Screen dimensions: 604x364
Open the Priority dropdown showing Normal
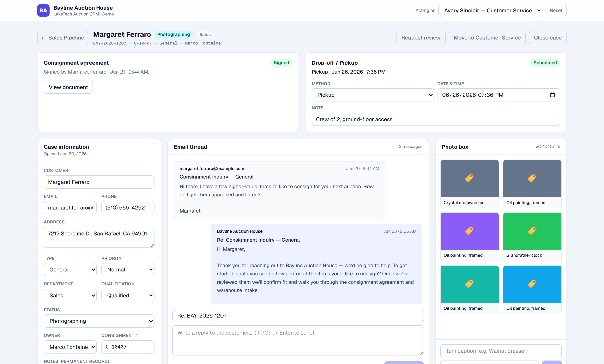click(128, 269)
